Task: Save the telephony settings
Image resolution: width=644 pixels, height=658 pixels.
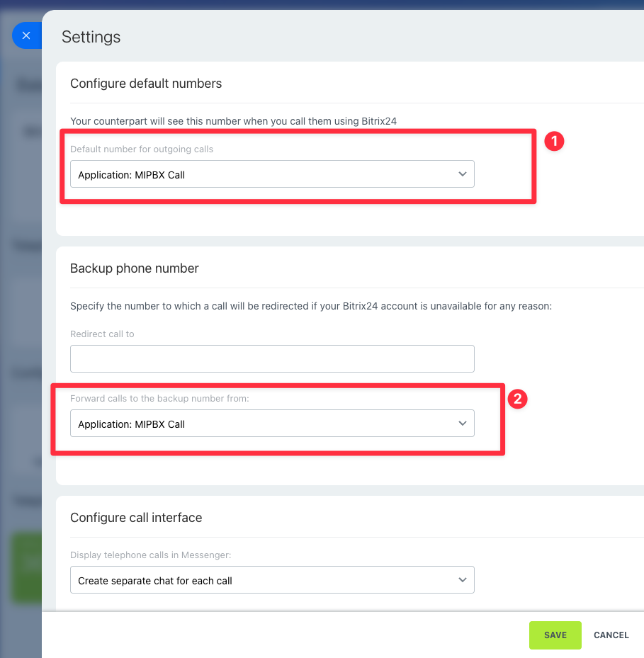Action: point(555,635)
